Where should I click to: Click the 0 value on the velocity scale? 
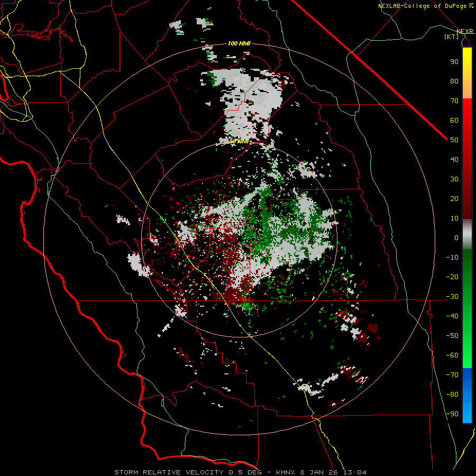(456, 238)
